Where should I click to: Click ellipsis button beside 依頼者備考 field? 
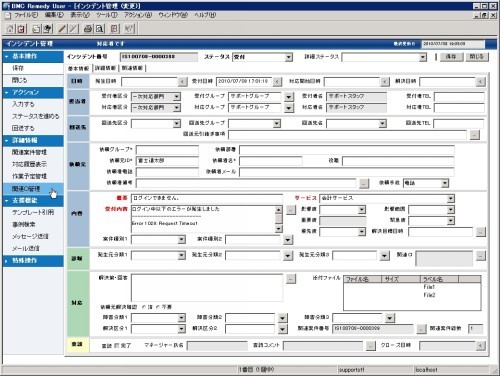coord(364,183)
